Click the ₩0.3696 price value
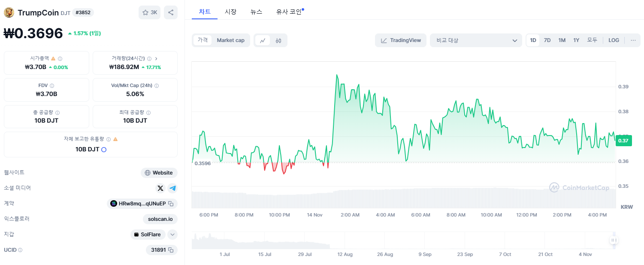This screenshot has width=644, height=265. (33, 33)
